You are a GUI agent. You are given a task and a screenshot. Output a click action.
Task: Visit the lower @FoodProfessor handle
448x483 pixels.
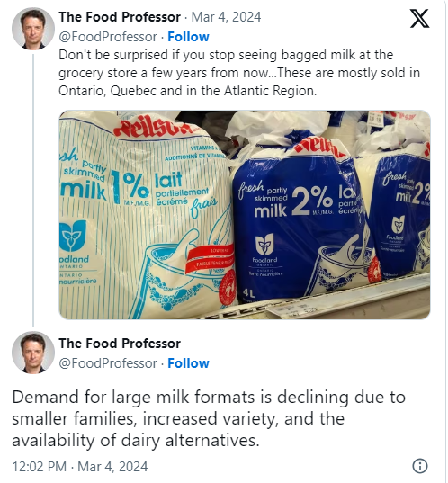(x=108, y=363)
